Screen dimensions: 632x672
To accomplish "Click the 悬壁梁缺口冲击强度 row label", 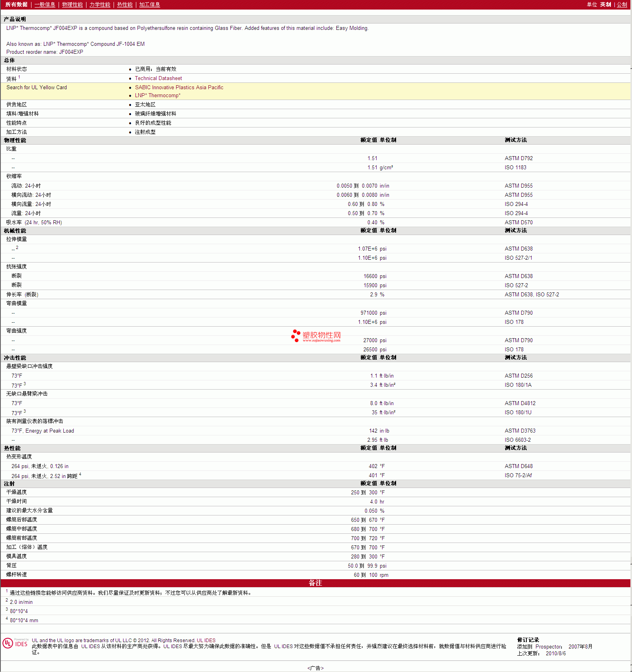I will click(29, 366).
